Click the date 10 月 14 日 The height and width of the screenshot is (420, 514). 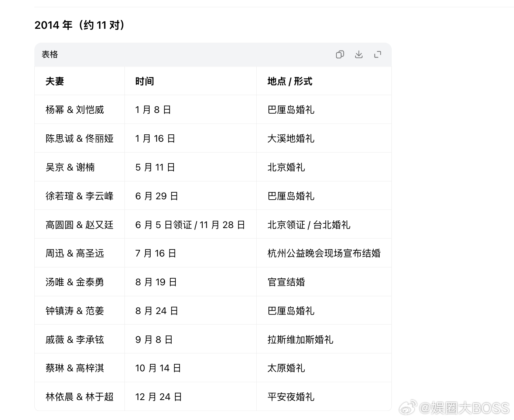click(158, 368)
